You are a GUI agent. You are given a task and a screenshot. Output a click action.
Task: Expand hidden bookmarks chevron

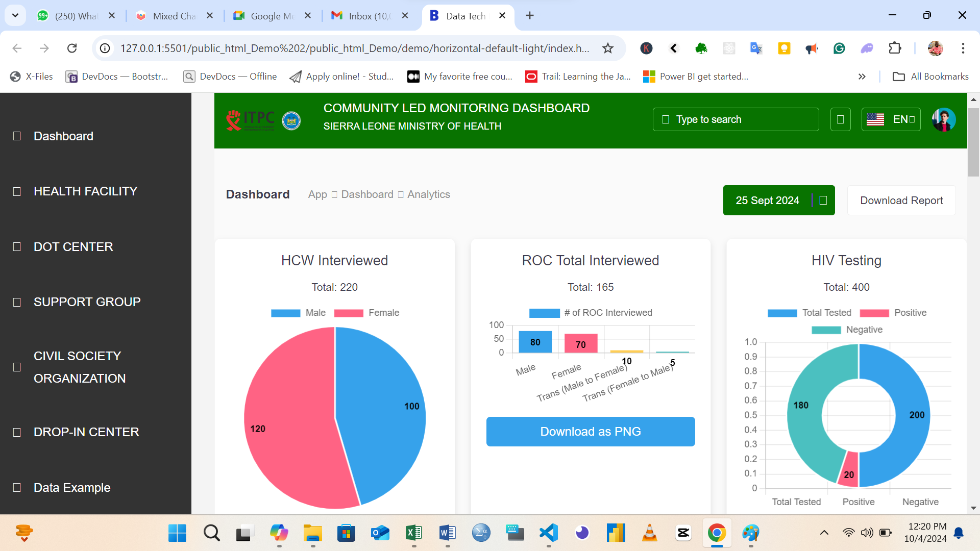coord(862,77)
